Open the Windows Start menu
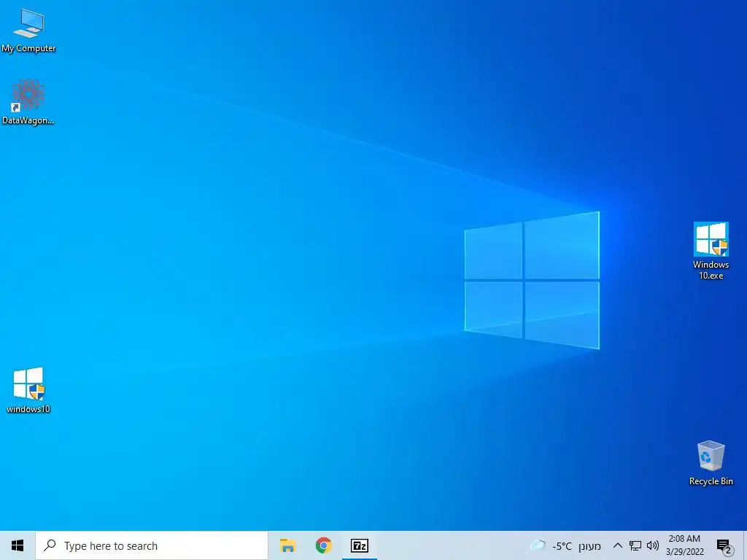 (x=18, y=545)
